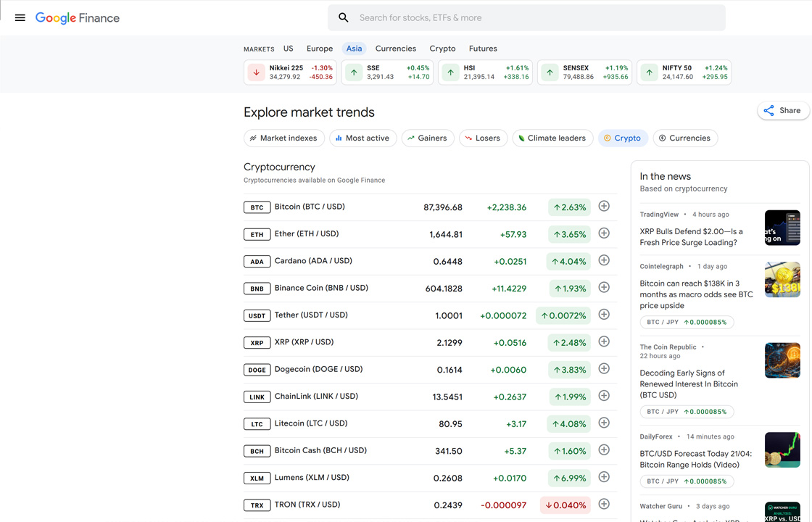Open the Nikkei 225 index card
The width and height of the screenshot is (812, 522).
coord(290,72)
